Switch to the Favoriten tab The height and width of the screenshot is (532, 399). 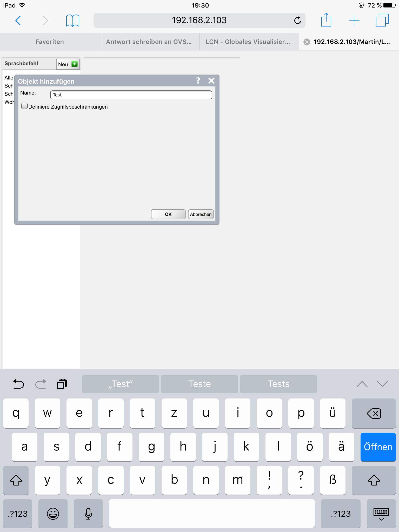coord(50,42)
